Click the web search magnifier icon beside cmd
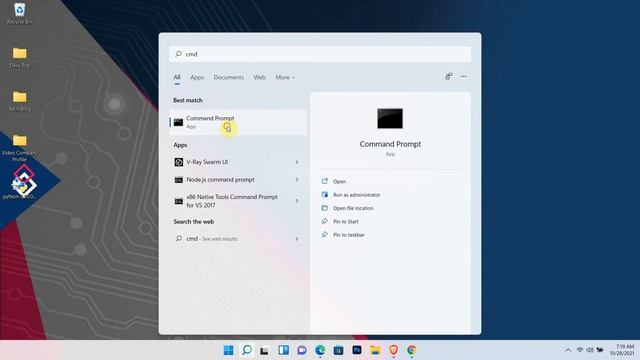The height and width of the screenshot is (360, 640). (179, 238)
